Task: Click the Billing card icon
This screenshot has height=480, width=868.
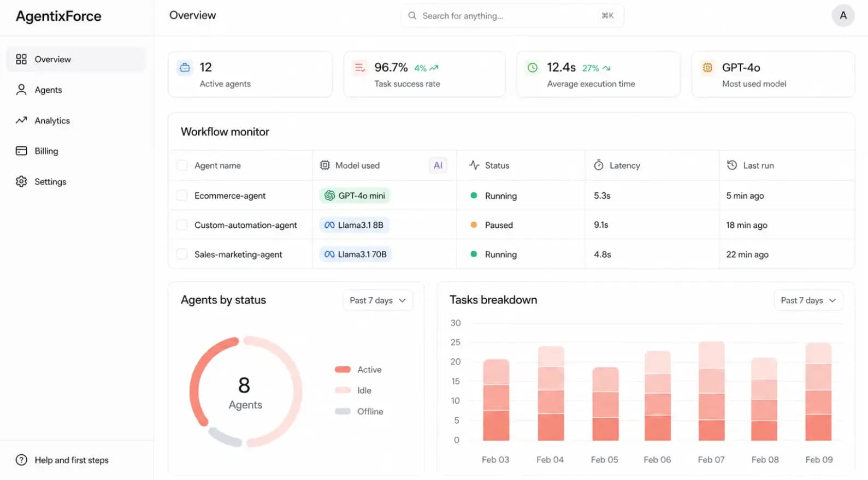Action: (x=21, y=151)
